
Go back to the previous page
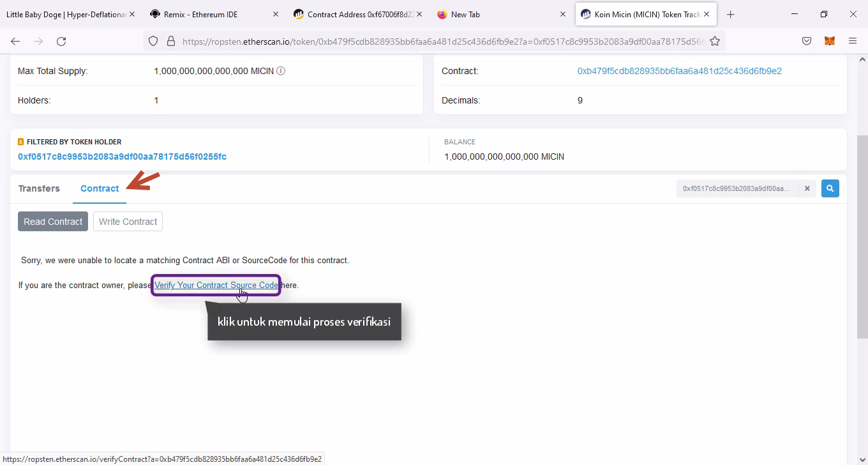coord(15,41)
